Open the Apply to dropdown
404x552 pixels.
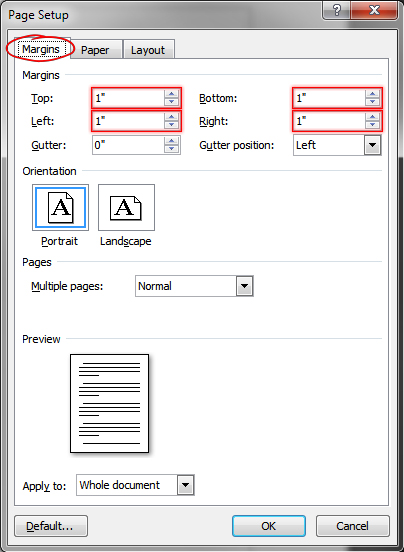pos(185,485)
